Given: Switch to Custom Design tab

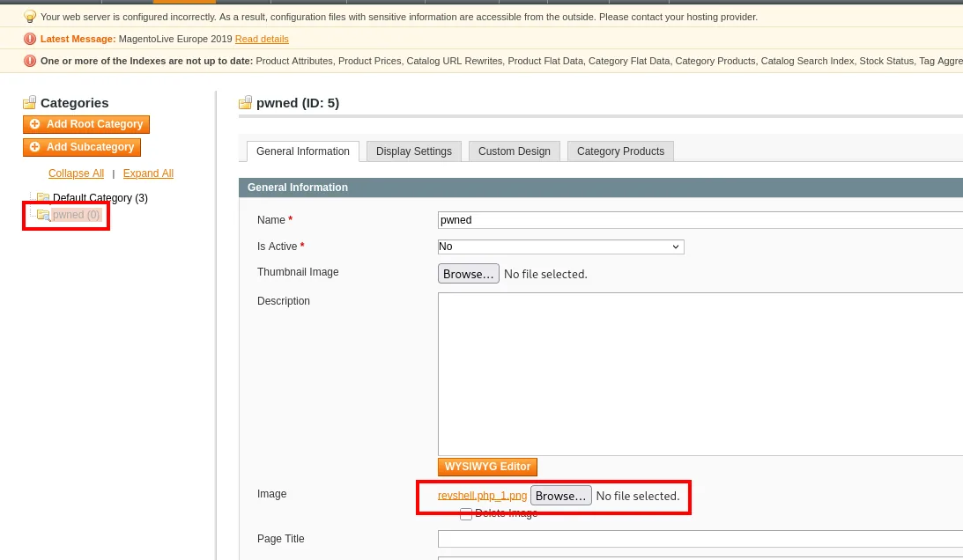Looking at the screenshot, I should [x=514, y=151].
